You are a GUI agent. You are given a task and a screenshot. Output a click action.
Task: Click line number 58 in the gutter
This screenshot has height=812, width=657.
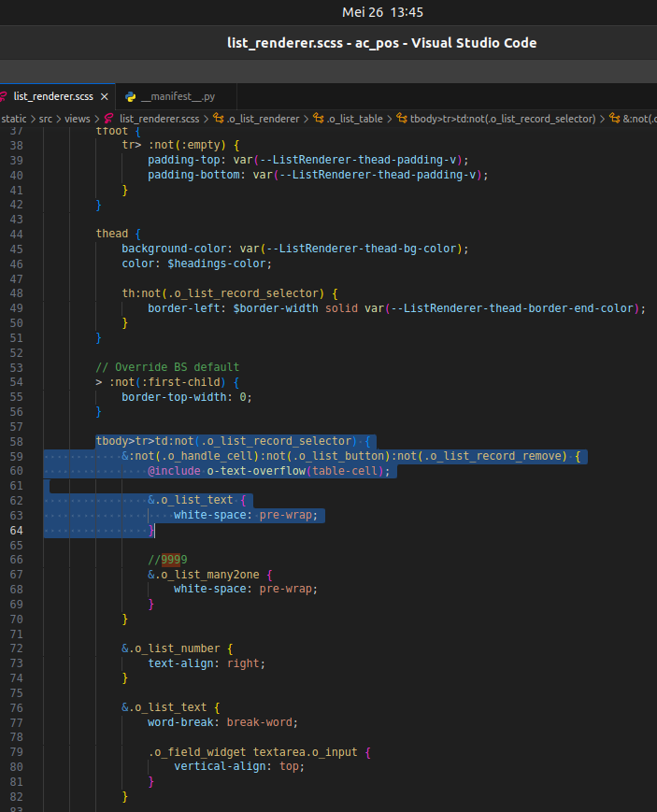pos(16,441)
